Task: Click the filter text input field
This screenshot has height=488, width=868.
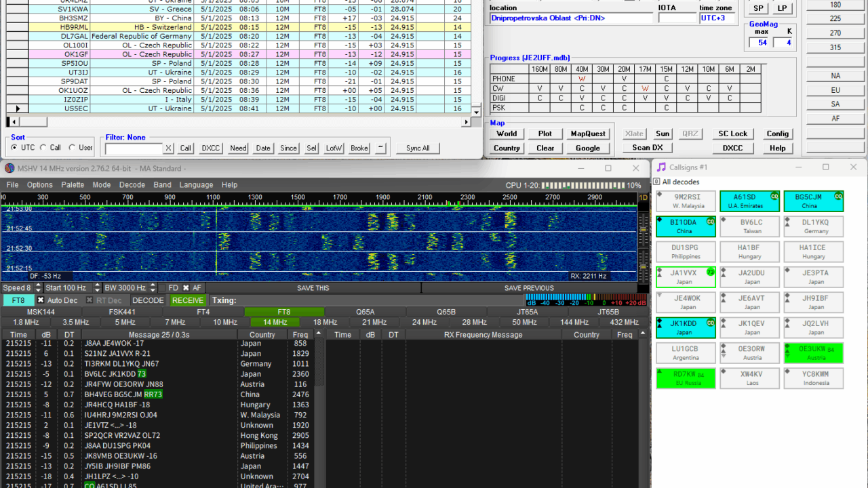Action: [134, 148]
